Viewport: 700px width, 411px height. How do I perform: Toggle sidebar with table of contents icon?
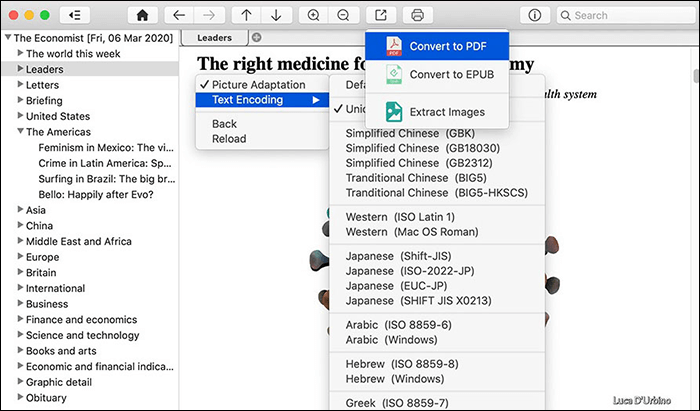76,15
